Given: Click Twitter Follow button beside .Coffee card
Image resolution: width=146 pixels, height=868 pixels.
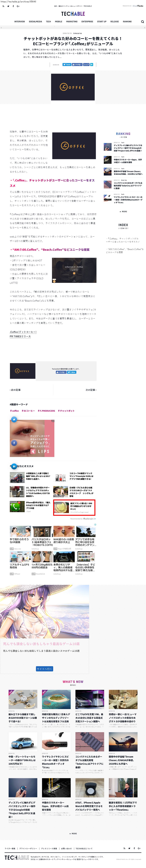Looking at the screenshot, I should point(72,372).
